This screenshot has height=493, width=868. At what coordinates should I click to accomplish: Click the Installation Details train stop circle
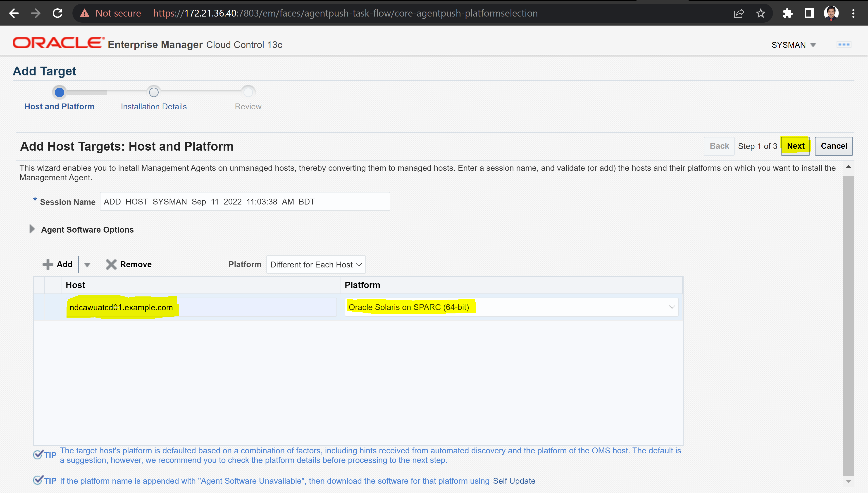coord(154,92)
